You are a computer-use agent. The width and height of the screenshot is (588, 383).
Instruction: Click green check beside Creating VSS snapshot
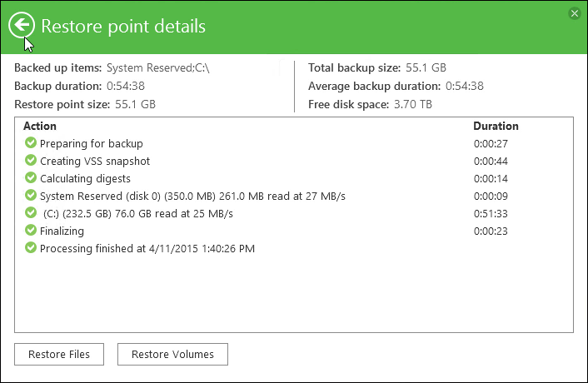point(31,161)
